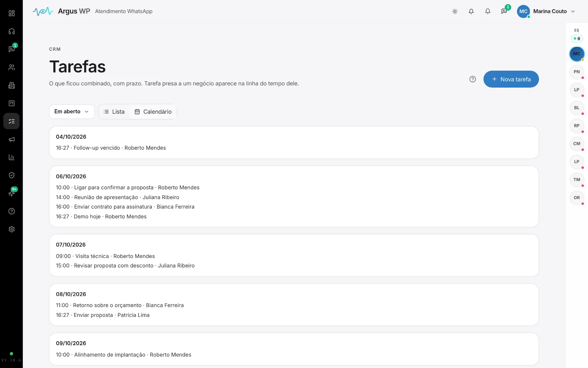Open the security shield icon in sidebar
Screen dimensions: 588x368
[x=11, y=175]
